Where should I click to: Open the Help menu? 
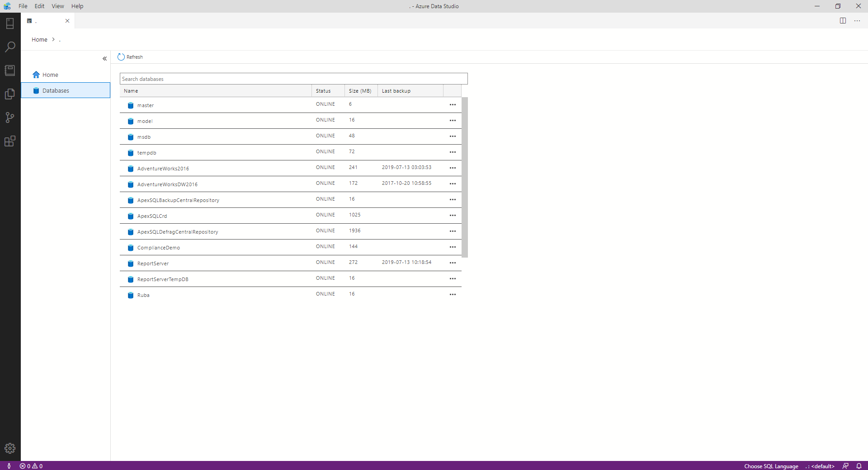tap(77, 6)
